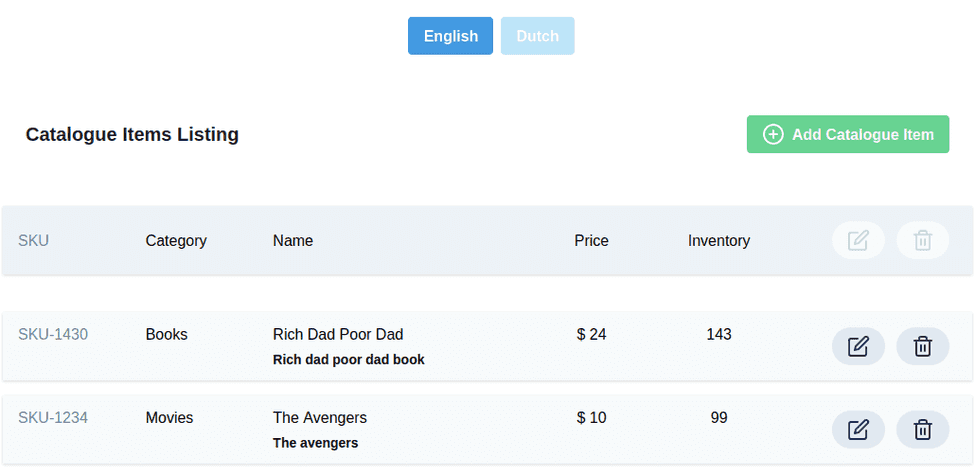Open the SKU-1430 link

(53, 334)
